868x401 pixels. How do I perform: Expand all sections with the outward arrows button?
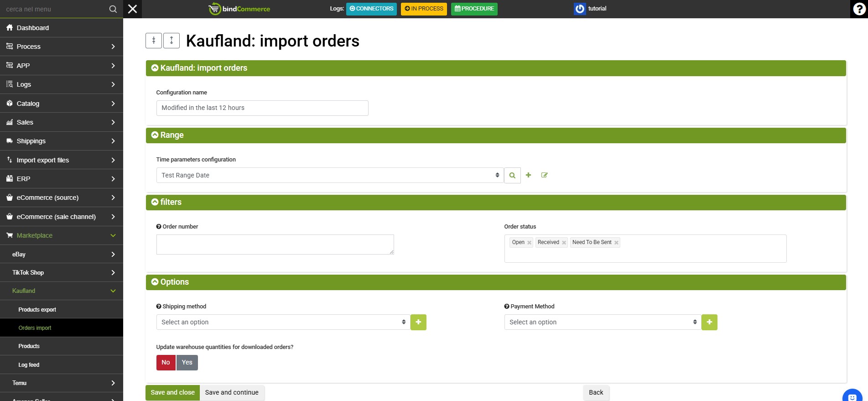pyautogui.click(x=172, y=41)
